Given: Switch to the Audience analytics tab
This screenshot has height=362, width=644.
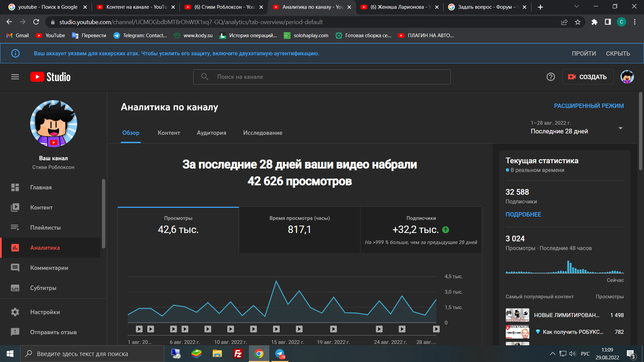Looking at the screenshot, I should (x=211, y=133).
